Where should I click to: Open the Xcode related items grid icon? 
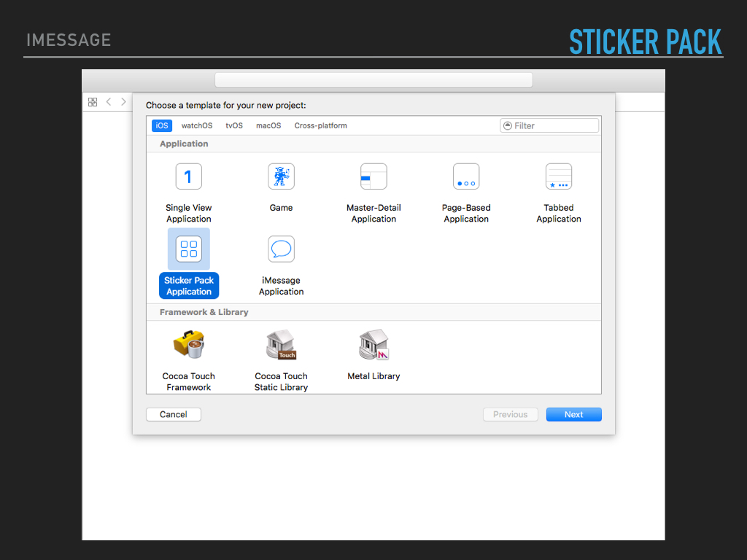93,102
